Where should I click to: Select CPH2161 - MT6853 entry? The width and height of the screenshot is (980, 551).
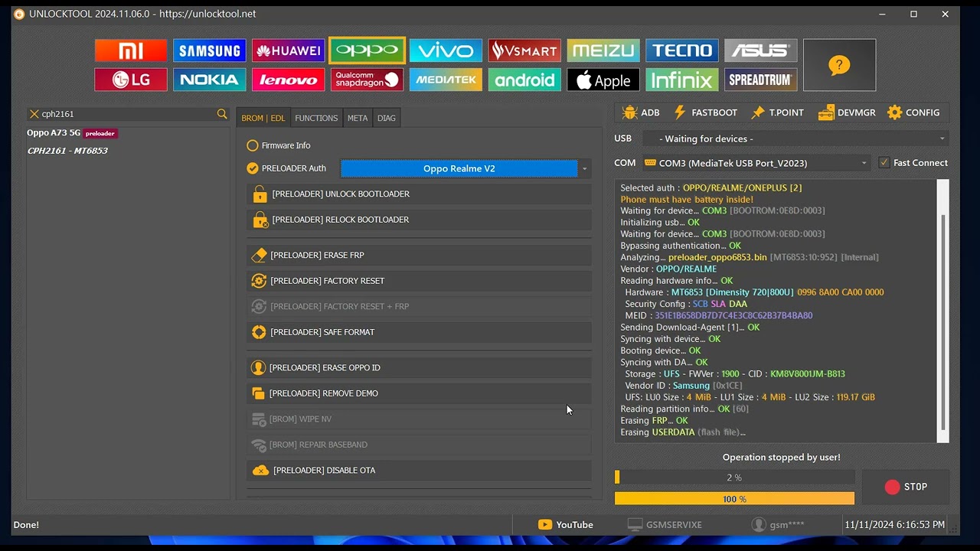tap(67, 151)
